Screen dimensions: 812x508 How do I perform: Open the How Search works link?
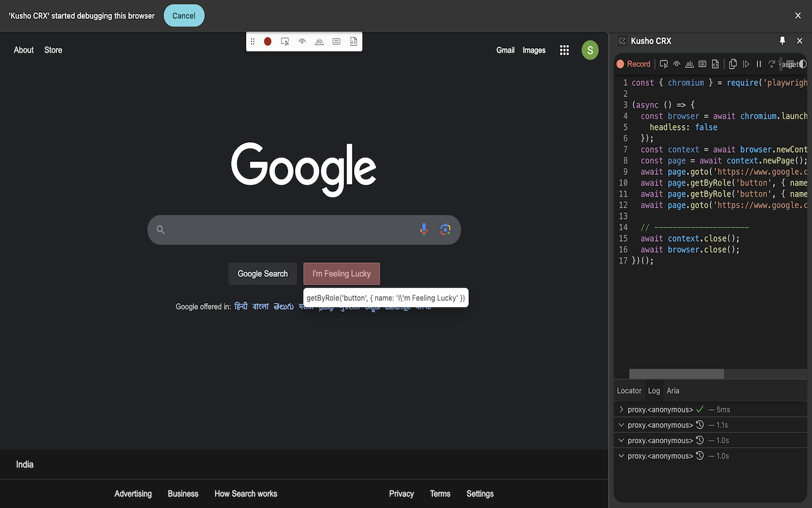246,493
